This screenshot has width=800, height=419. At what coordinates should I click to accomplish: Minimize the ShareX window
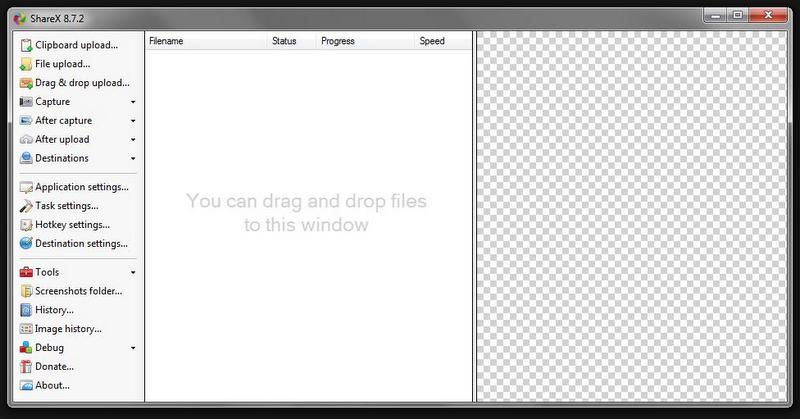click(x=716, y=16)
